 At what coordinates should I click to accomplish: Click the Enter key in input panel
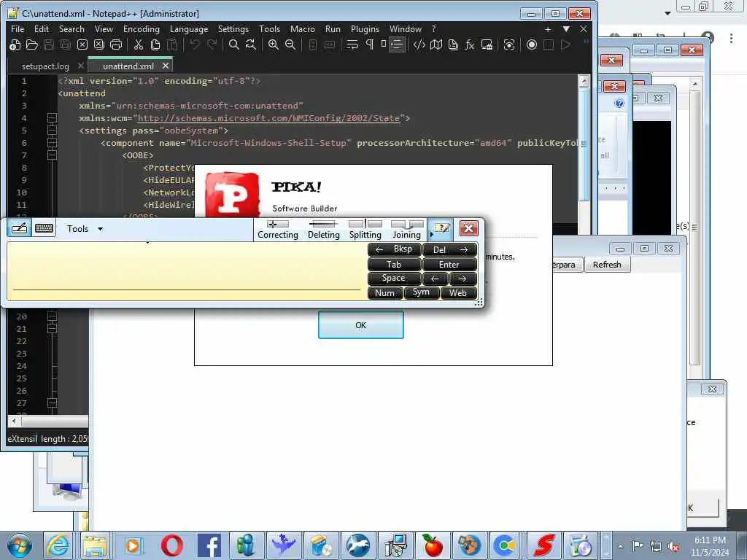(449, 264)
